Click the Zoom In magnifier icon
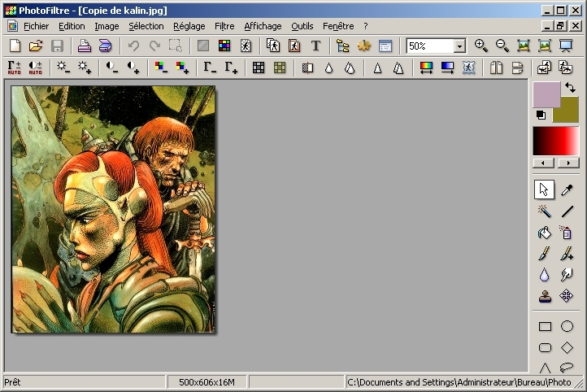587x392 pixels. (x=480, y=46)
